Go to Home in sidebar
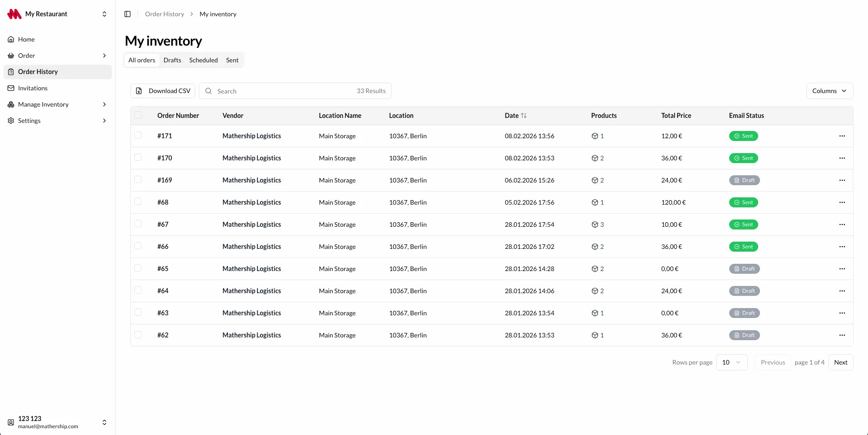This screenshot has height=435, width=868. (x=57, y=39)
